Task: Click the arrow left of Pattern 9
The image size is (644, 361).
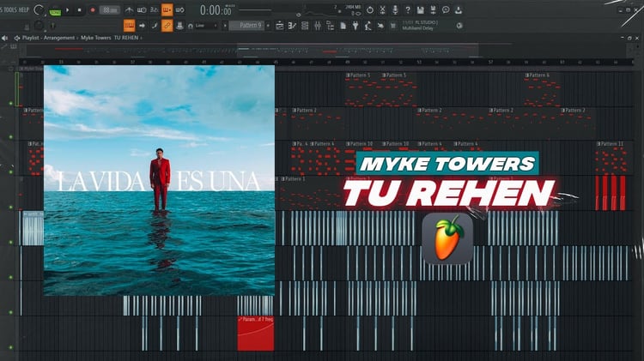Action: pos(225,26)
